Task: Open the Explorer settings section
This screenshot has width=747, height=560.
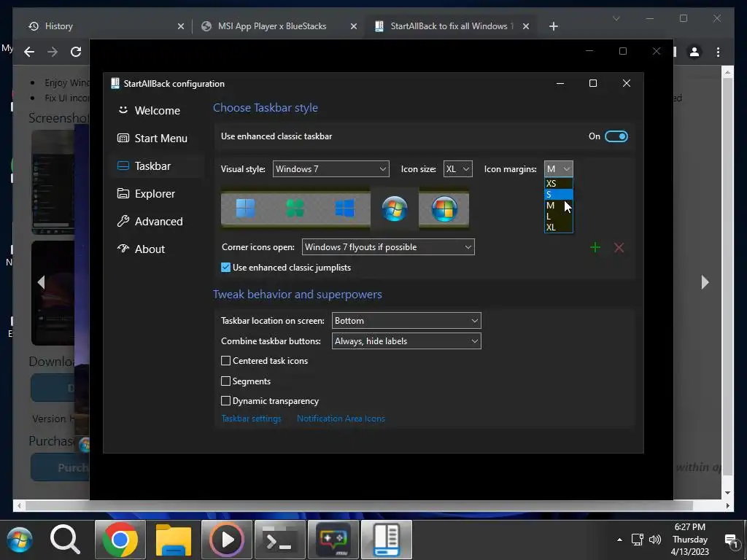Action: tap(157, 193)
